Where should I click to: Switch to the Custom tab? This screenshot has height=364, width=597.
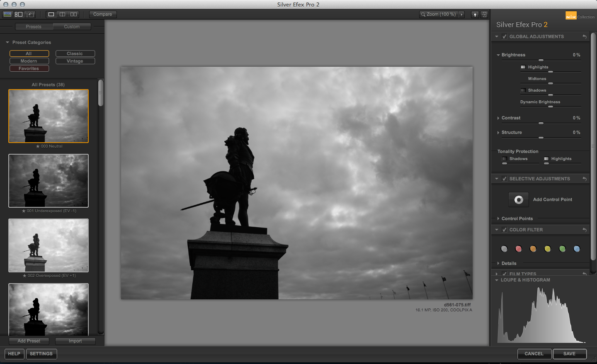(x=72, y=27)
